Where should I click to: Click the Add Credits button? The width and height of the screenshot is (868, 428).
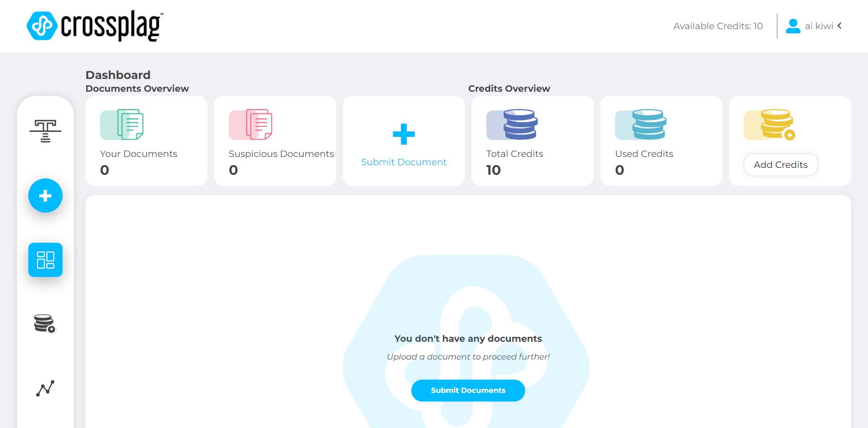[x=781, y=165]
